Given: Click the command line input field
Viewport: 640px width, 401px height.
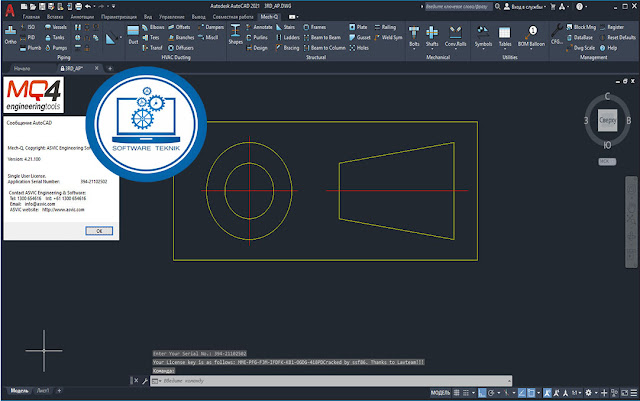Looking at the screenshot, I should (x=331, y=381).
